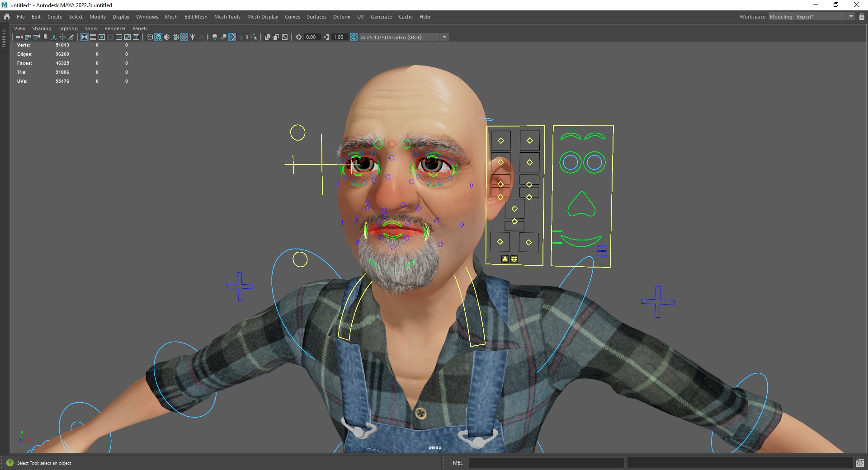Toggle the X-Ray Joints icon
This screenshot has width=868, height=470.
click(285, 37)
